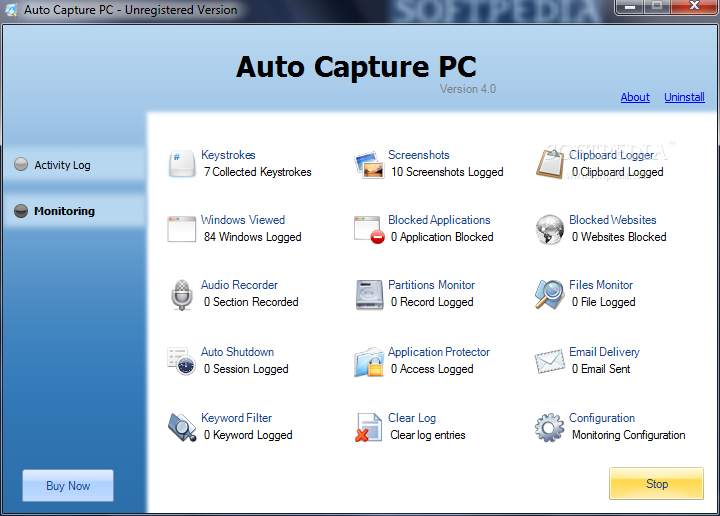This screenshot has height=516, width=720.
Task: Click the 'Version 4.0' label
Action: pyautogui.click(x=468, y=89)
